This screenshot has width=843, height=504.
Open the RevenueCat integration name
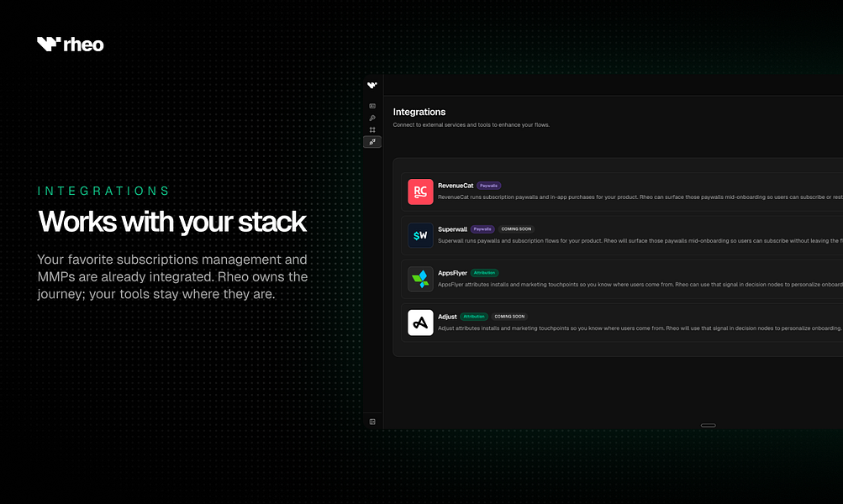point(456,186)
